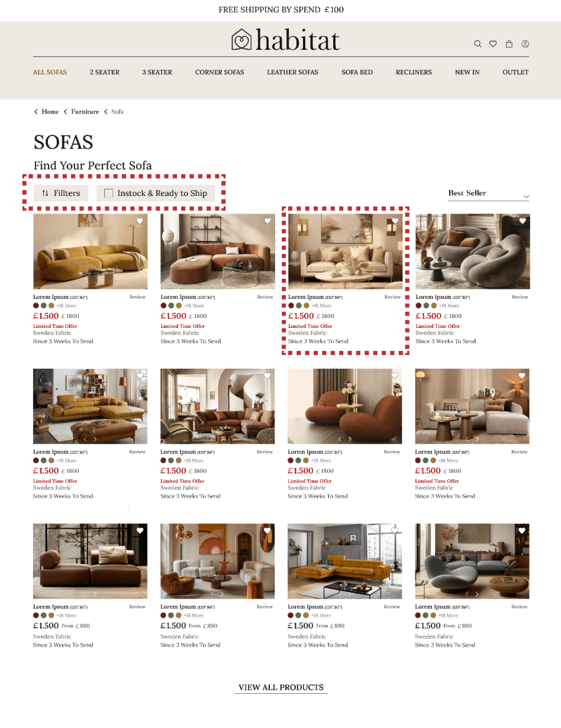Viewport: 561px width, 728px height.
Task: Expand +18 More colors on first product
Action: (66, 306)
